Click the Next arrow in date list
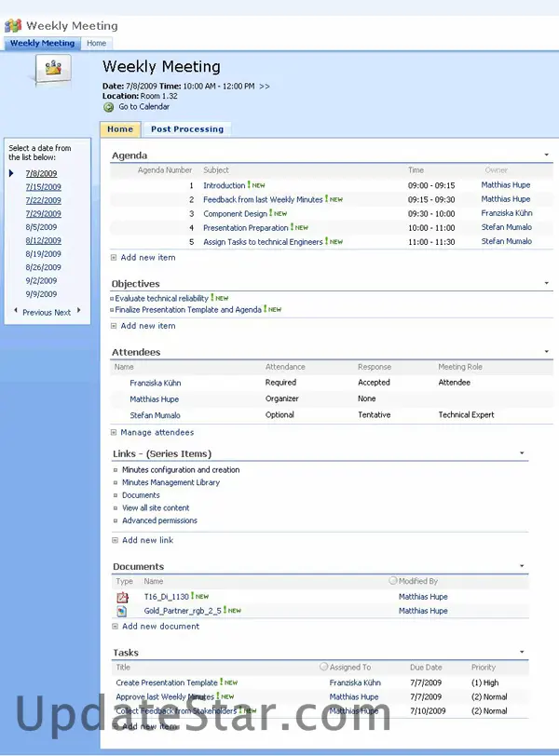 [79, 311]
